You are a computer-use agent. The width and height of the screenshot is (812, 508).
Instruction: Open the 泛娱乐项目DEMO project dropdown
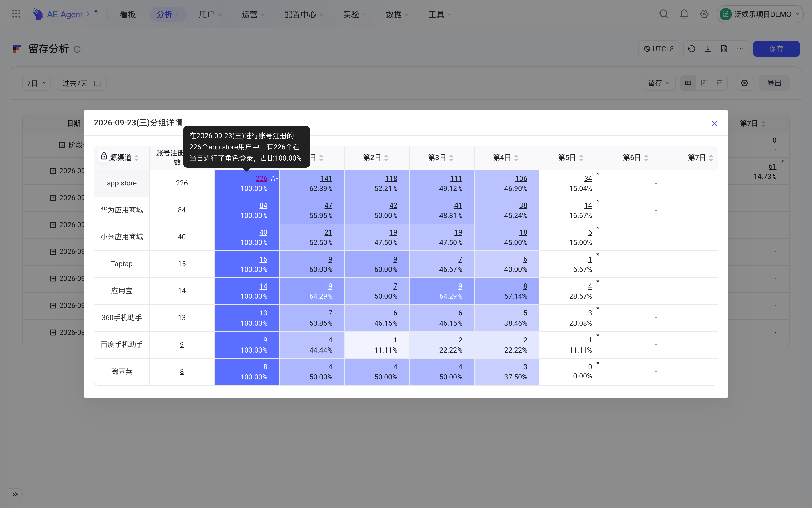coord(760,14)
